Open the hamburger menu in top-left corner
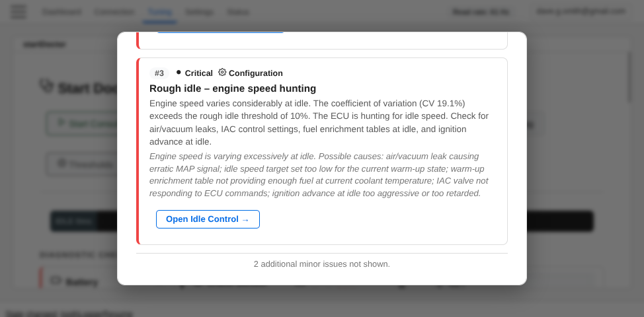The height and width of the screenshot is (317, 644). tap(19, 11)
